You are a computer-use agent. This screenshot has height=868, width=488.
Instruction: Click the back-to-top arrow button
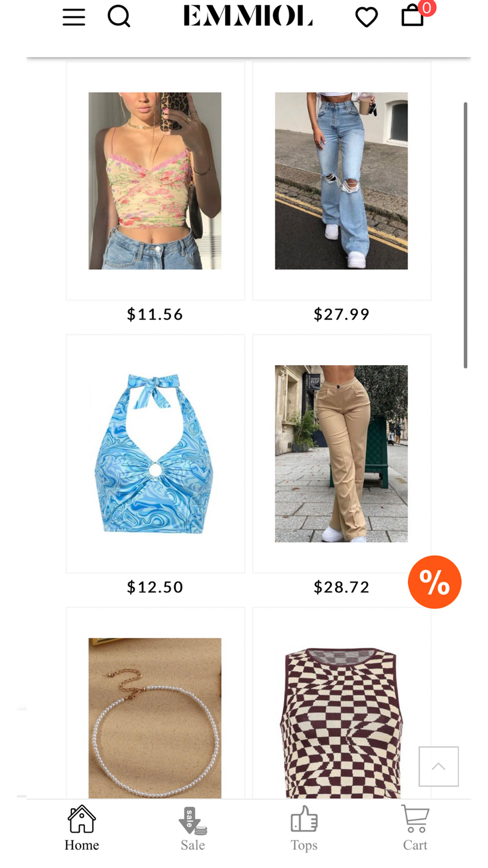(438, 766)
